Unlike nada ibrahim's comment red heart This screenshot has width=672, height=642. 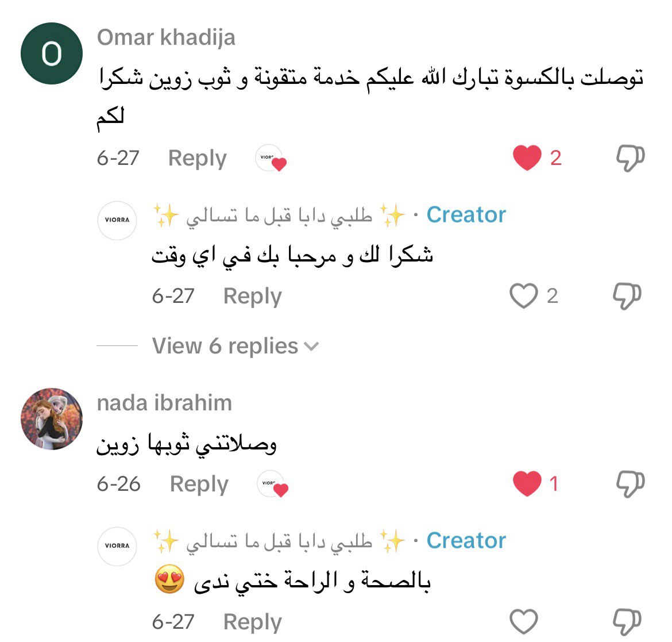pyautogui.click(x=527, y=483)
